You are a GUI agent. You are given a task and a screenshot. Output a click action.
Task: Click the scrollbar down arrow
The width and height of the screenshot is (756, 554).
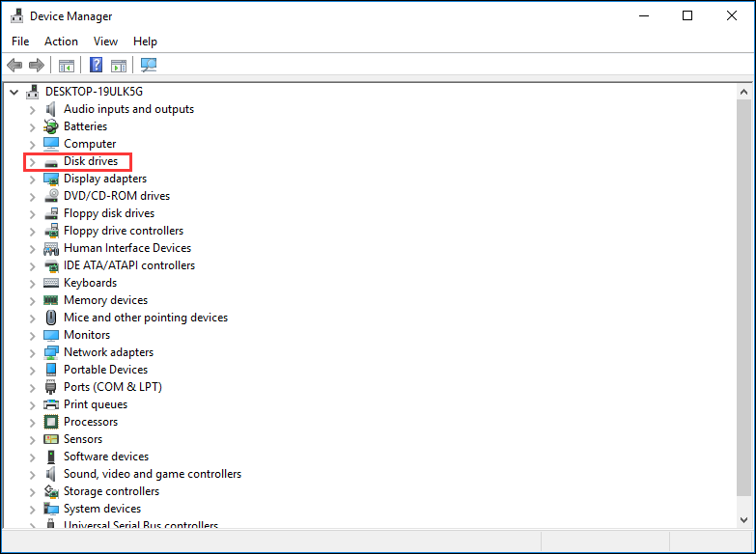pyautogui.click(x=743, y=520)
